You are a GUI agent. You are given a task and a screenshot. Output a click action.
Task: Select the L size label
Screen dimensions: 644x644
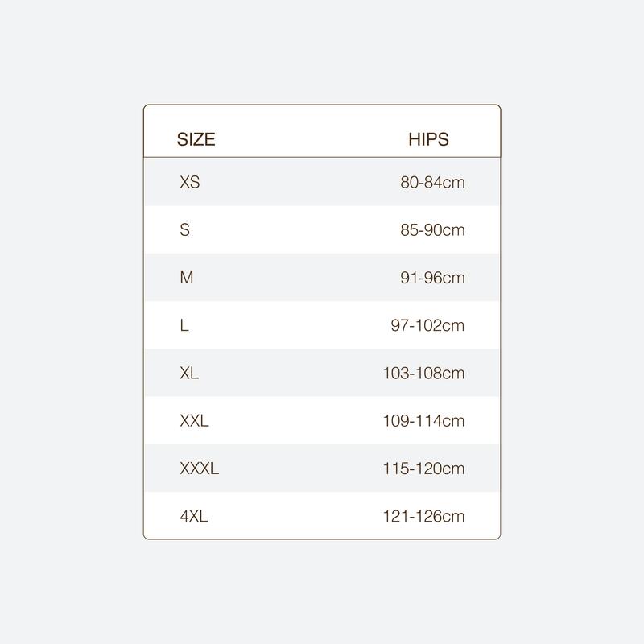coord(184,325)
